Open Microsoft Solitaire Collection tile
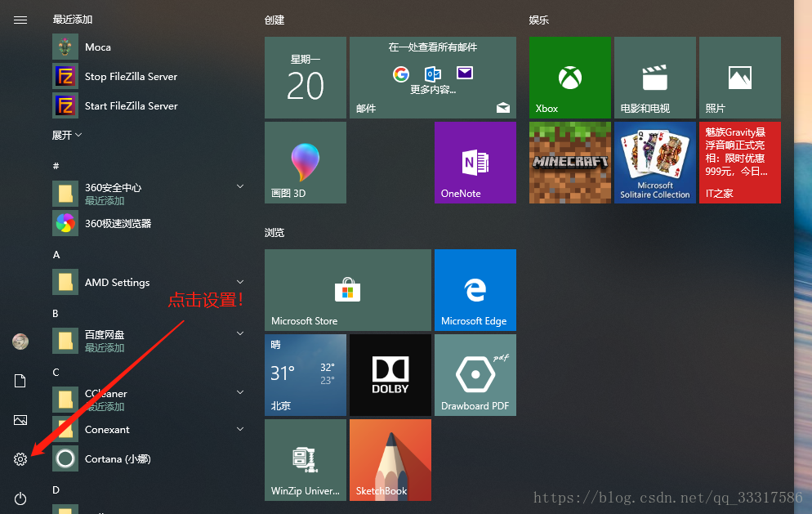The height and width of the screenshot is (514, 812). pyautogui.click(x=655, y=163)
